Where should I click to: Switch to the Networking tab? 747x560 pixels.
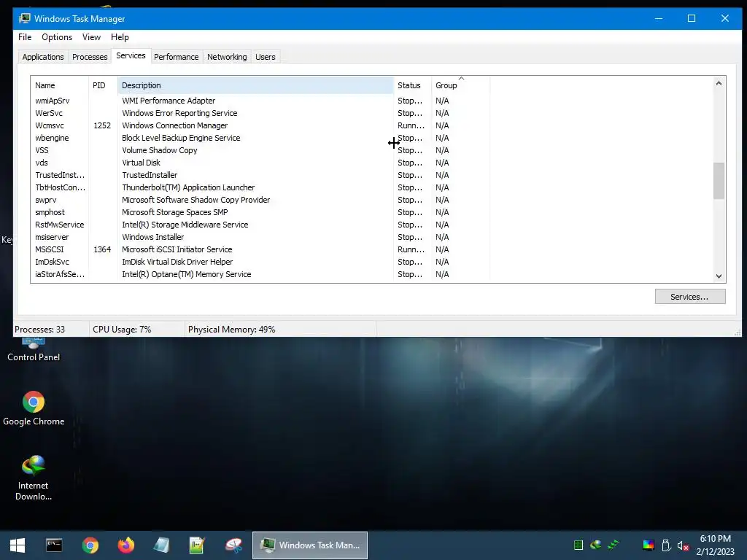227,57
